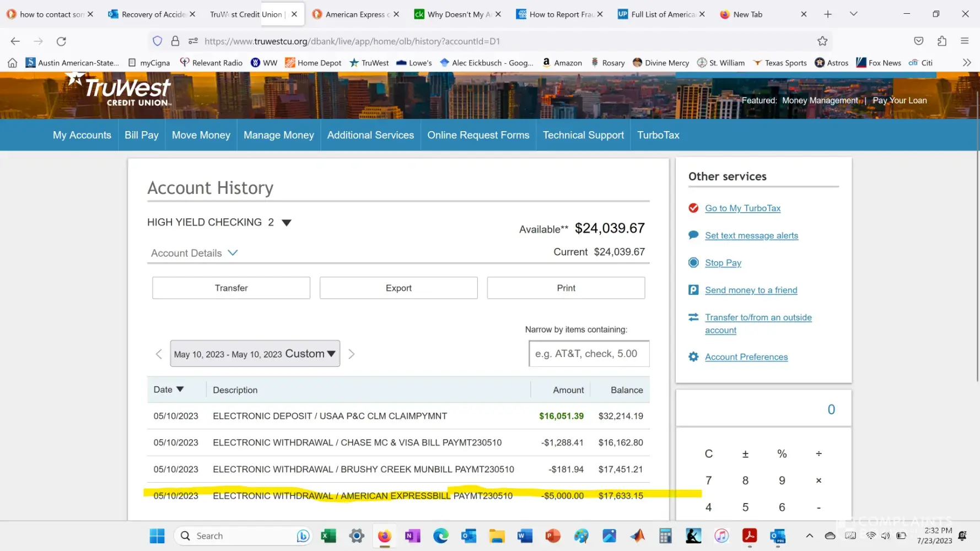Image resolution: width=980 pixels, height=551 pixels.
Task: Click the Set text message alerts chat icon
Action: [x=693, y=235]
